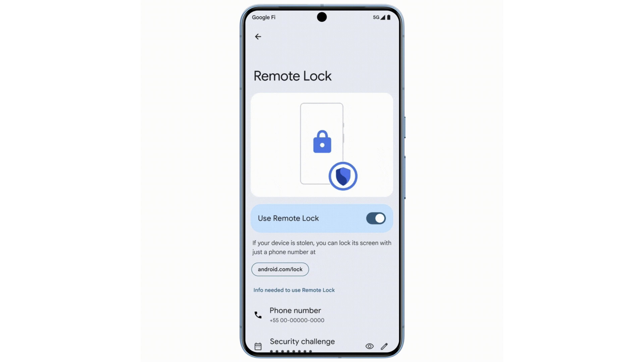
Task: Click Info needed to use Remote Lock
Action: [x=294, y=290]
